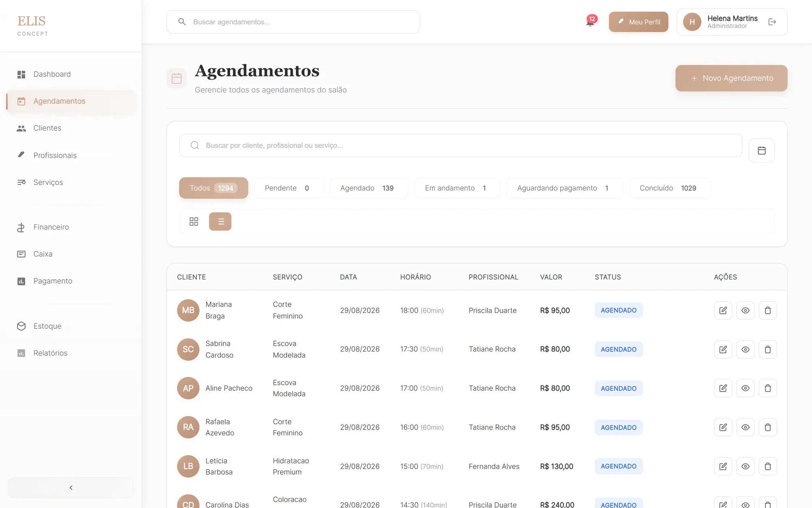This screenshot has height=508, width=812.
Task: Click the MB avatar of Mariana Braga
Action: coord(188,310)
